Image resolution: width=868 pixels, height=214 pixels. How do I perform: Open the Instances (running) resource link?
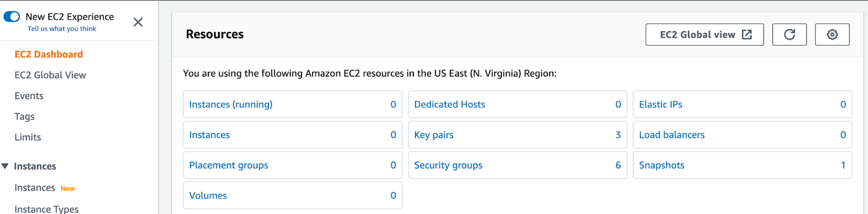coord(231,105)
